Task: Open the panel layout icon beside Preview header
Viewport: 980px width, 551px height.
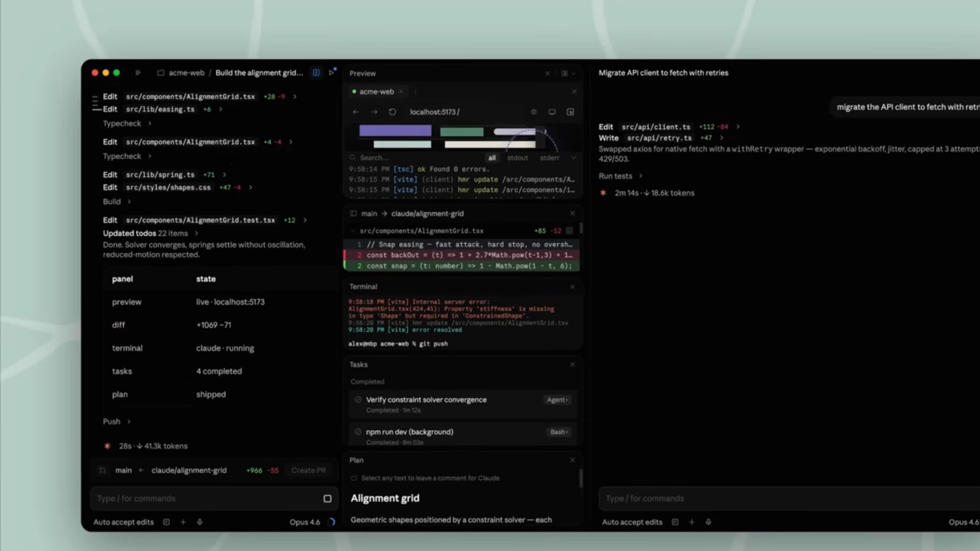Action: click(567, 73)
